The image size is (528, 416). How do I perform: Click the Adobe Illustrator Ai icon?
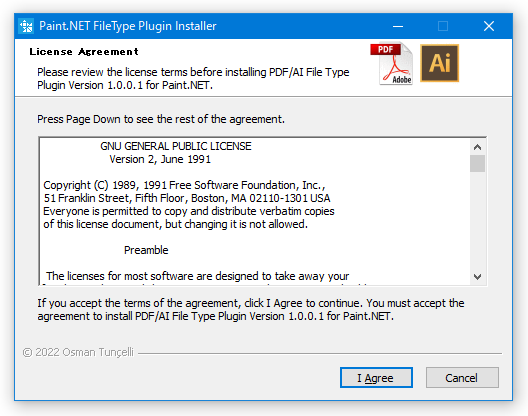tap(439, 63)
